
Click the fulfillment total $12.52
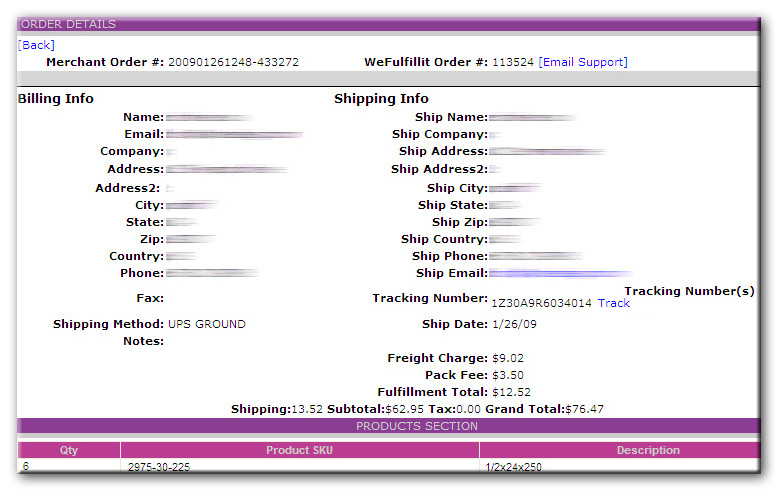511,392
